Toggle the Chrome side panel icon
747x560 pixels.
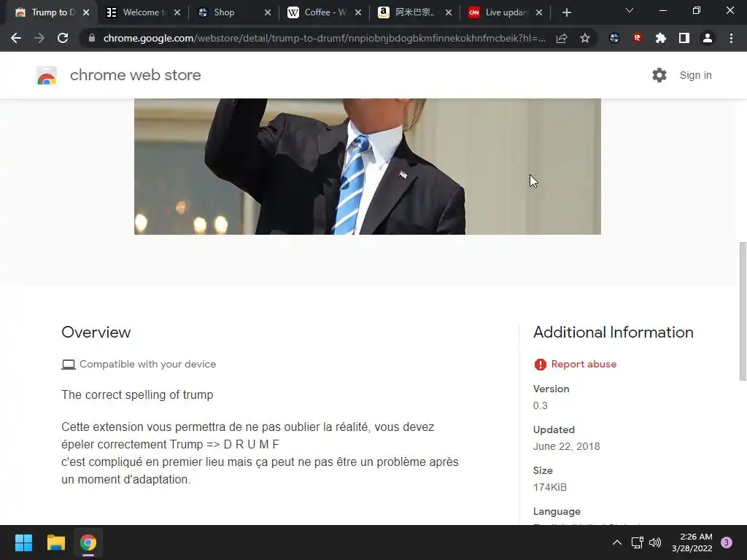[x=684, y=38]
